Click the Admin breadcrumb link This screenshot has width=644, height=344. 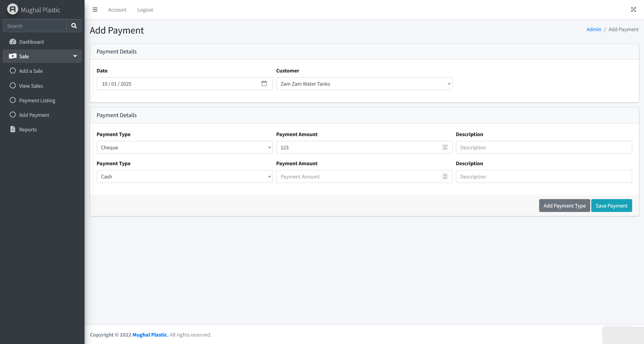pos(594,29)
